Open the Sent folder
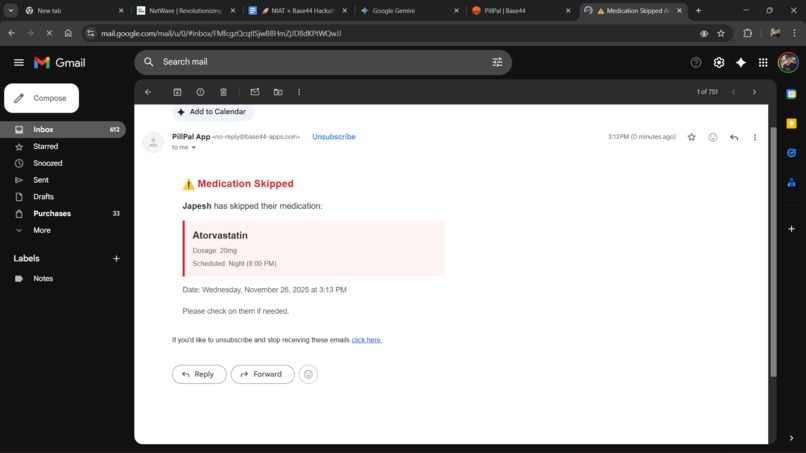The width and height of the screenshot is (806, 453). coord(63,180)
